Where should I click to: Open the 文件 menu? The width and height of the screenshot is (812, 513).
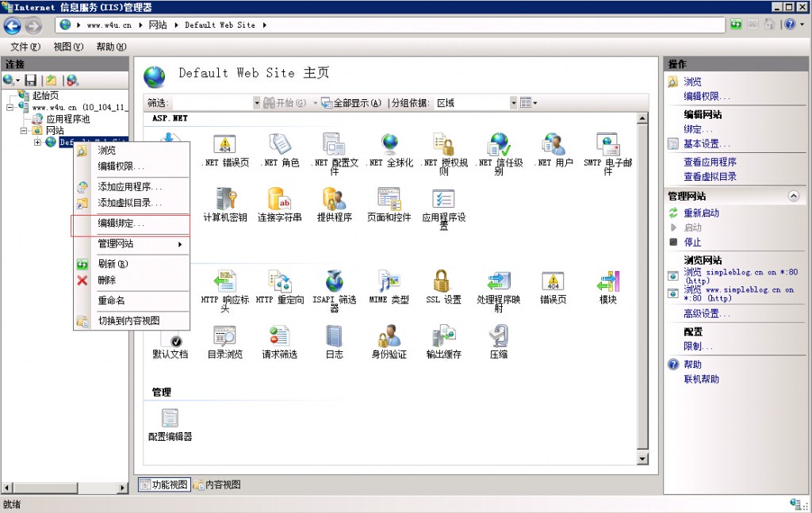pos(25,47)
